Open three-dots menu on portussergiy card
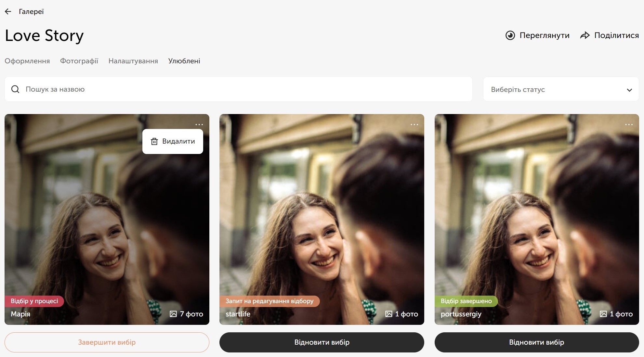Screen dimensions: 644x357 pyautogui.click(x=629, y=125)
